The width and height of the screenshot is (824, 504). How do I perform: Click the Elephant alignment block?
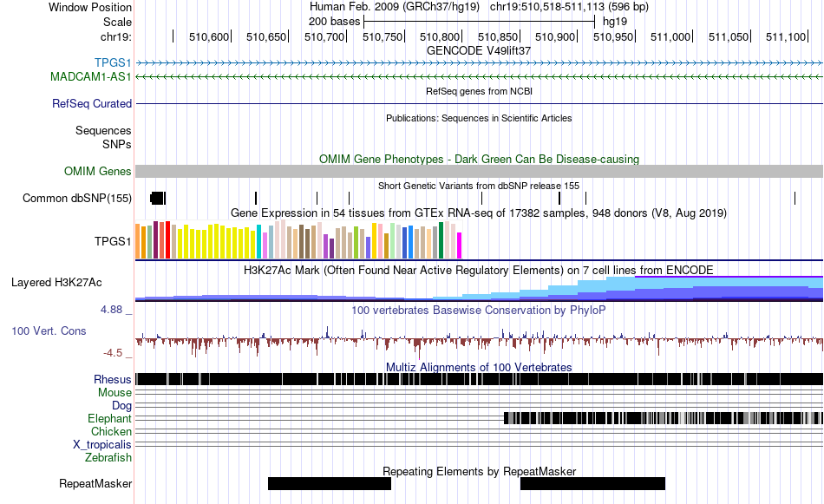(x=664, y=418)
